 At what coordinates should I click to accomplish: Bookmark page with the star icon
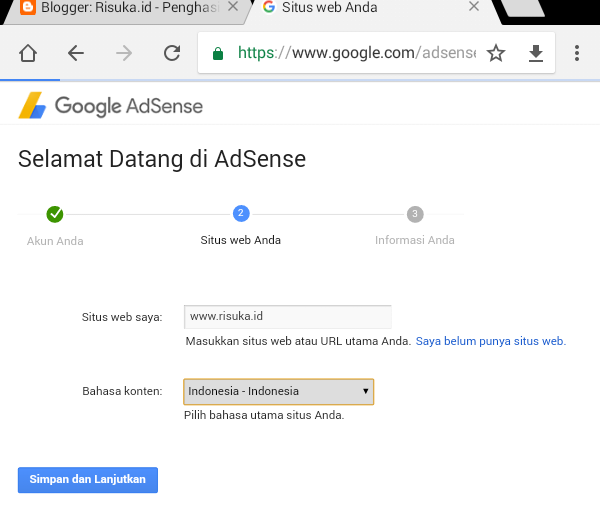tap(496, 53)
